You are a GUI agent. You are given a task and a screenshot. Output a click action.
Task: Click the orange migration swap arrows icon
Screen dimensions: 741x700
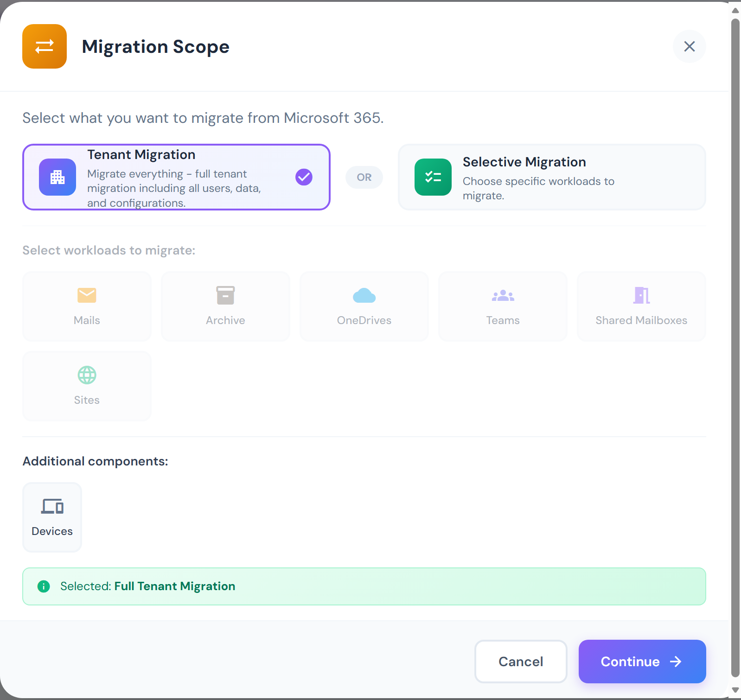tap(45, 46)
